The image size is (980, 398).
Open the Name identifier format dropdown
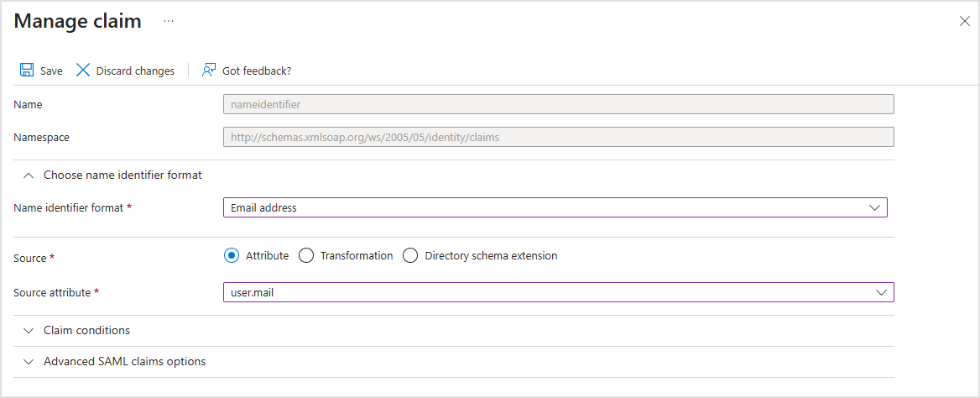point(555,207)
